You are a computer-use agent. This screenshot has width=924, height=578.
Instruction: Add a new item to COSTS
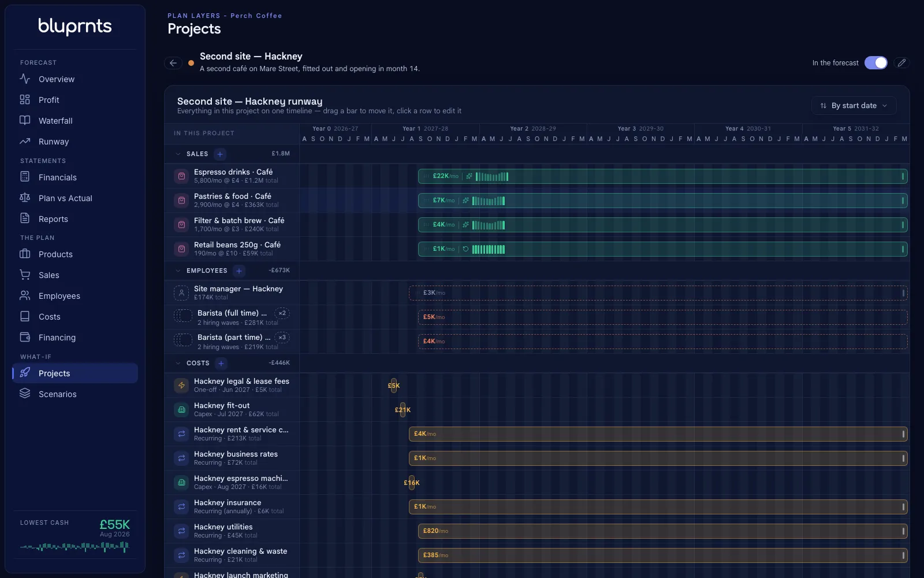click(221, 363)
